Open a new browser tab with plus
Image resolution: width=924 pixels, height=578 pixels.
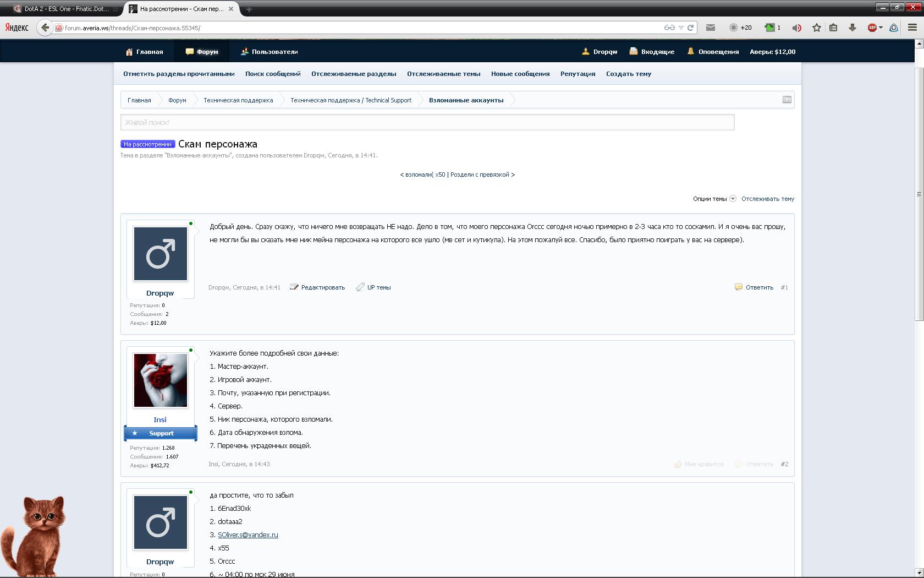point(249,9)
